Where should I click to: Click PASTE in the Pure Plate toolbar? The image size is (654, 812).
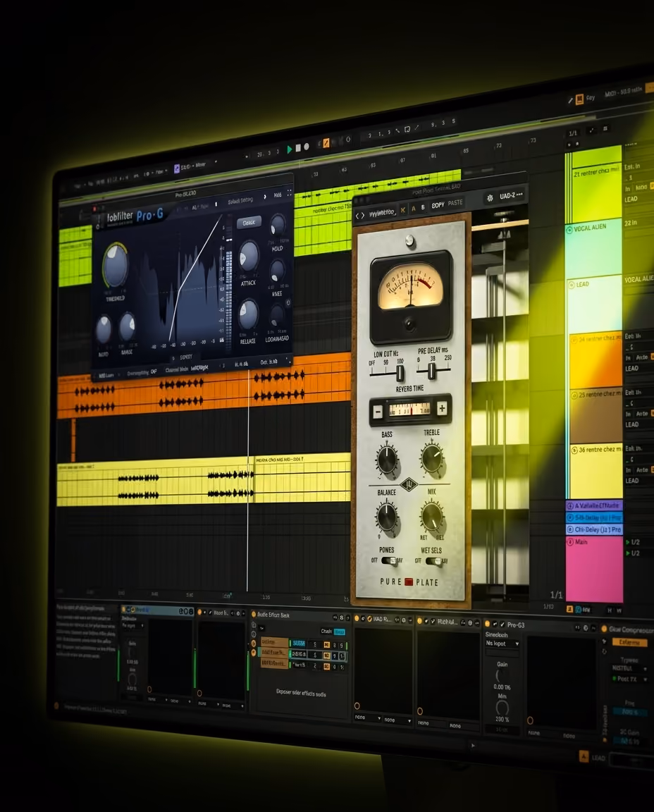coord(455,203)
